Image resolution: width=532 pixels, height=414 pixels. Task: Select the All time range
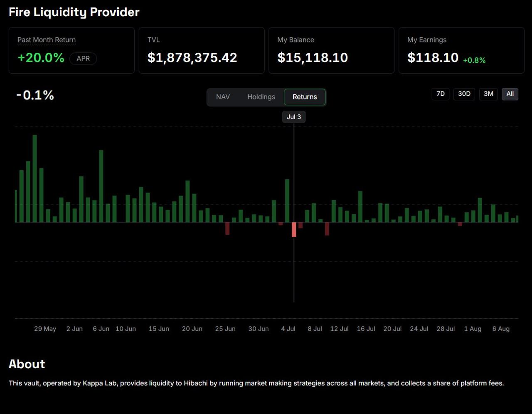tap(510, 94)
